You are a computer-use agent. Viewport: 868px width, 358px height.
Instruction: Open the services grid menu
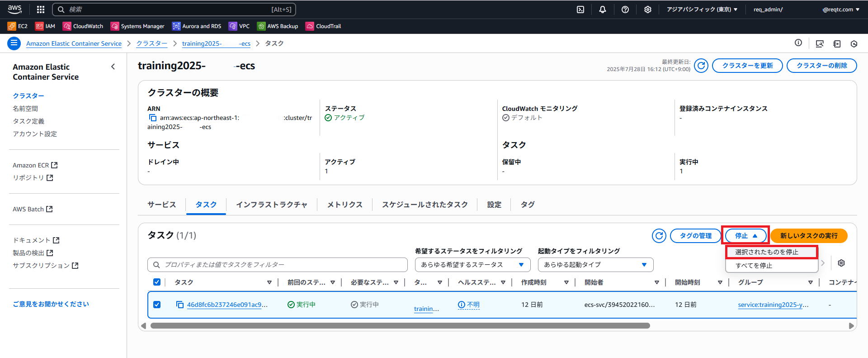[x=41, y=10]
